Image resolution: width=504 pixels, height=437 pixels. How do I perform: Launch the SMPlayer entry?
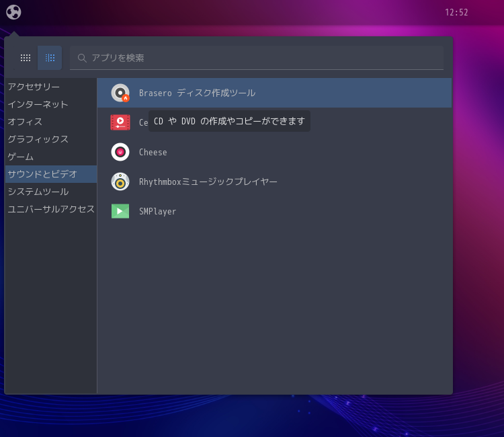274,211
